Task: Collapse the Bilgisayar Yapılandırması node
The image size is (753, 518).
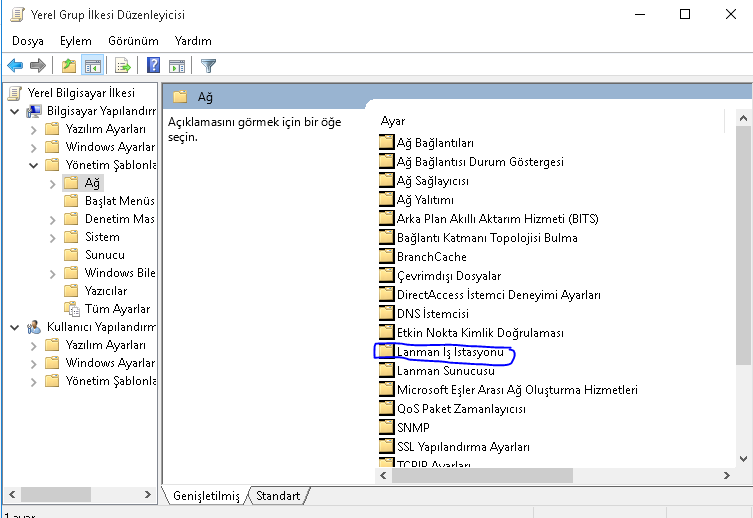Action: (15, 112)
